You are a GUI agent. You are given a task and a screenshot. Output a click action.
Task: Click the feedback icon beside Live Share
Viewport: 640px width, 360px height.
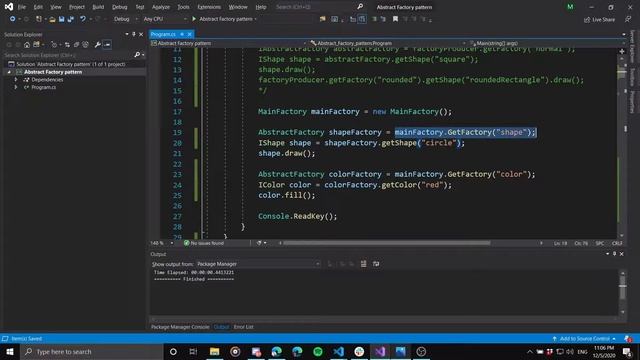pos(628,19)
